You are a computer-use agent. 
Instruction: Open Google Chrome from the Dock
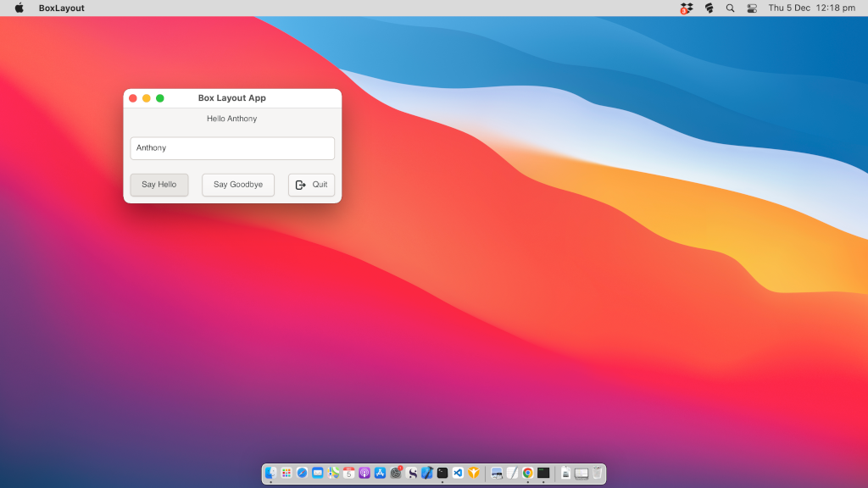(x=526, y=474)
